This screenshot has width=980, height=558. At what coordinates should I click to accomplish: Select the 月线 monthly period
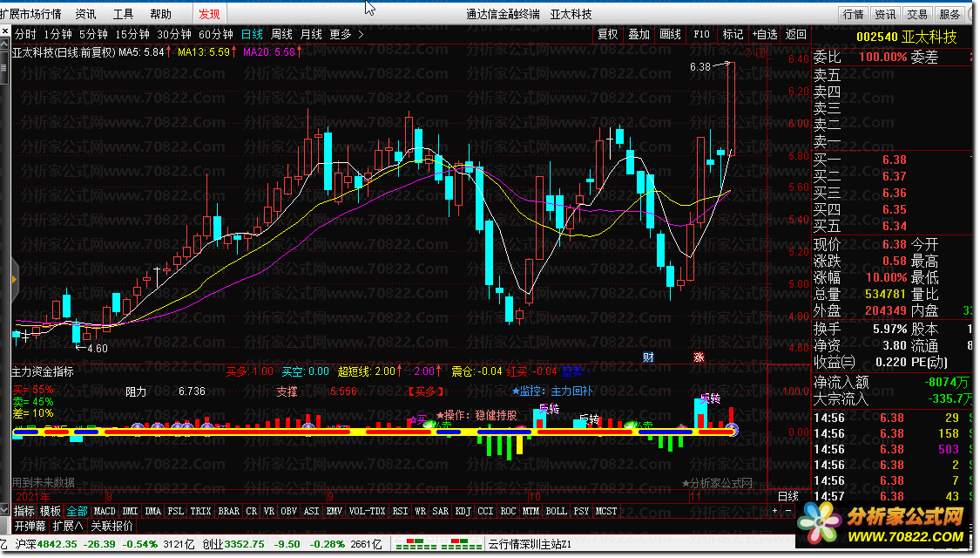point(311,34)
